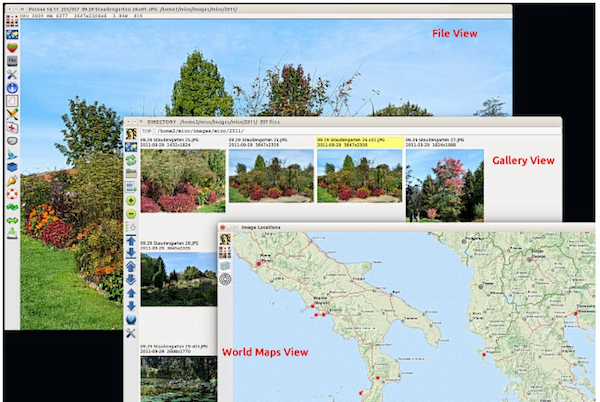600x402 pixels.
Task: Open the Staudengarten 24.JPG thumbnail
Action: (271, 176)
